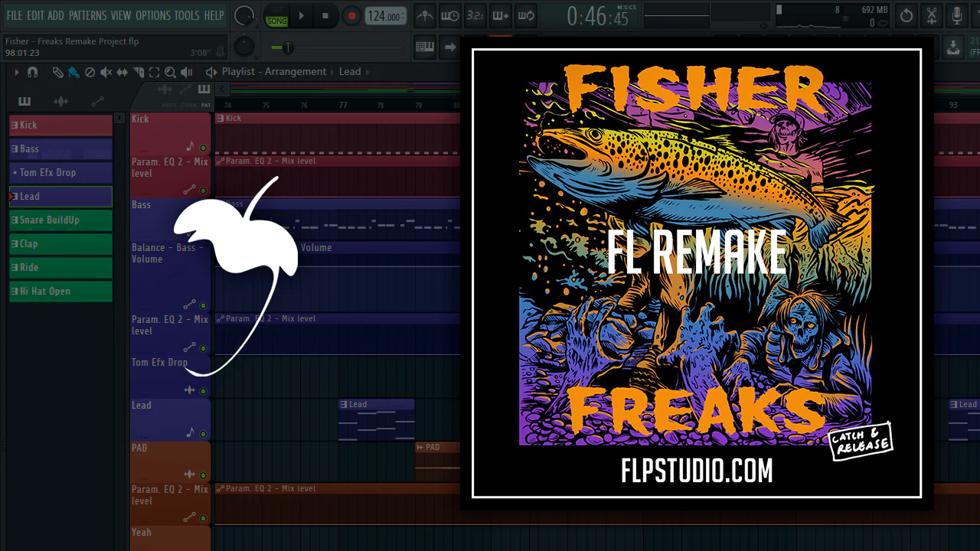The height and width of the screenshot is (551, 980).
Task: Adjust the master pitch knob
Action: tap(244, 47)
